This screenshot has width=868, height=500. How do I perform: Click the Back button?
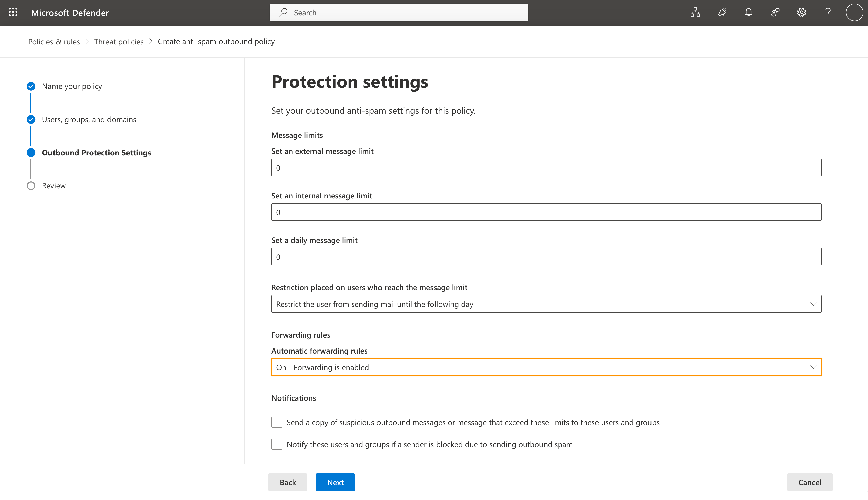[x=288, y=482]
